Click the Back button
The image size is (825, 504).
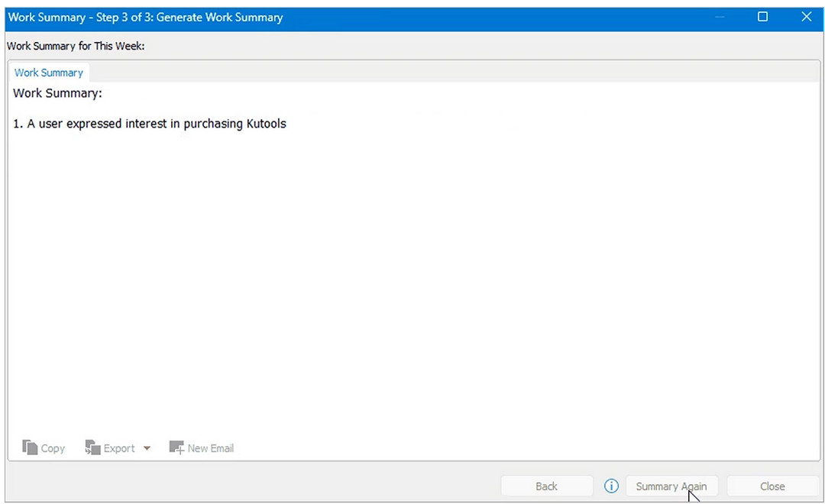pos(546,486)
